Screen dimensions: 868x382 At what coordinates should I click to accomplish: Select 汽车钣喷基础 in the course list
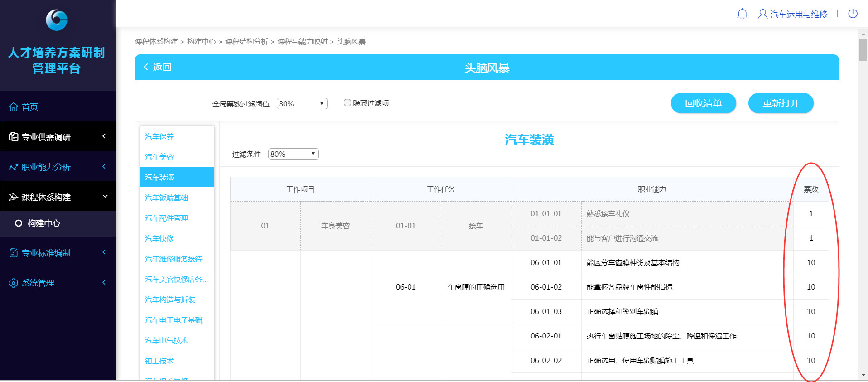(166, 198)
